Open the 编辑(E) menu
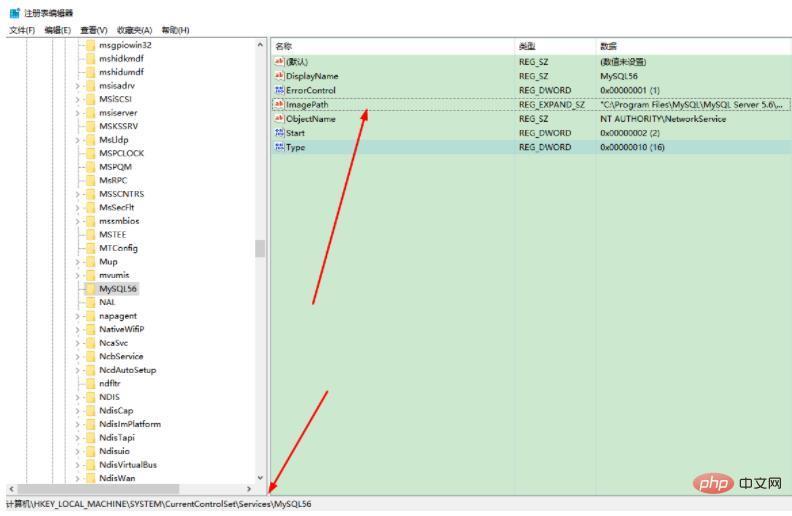 58,30
